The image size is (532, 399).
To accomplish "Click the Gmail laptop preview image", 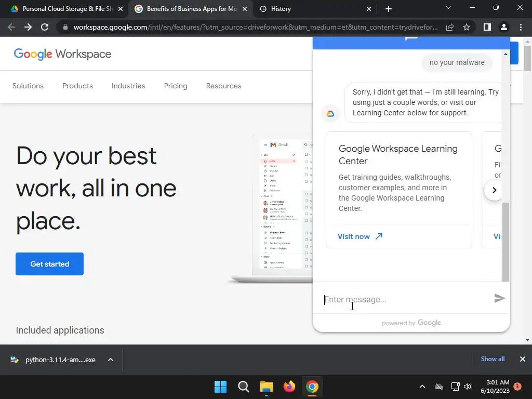I will (x=271, y=209).
